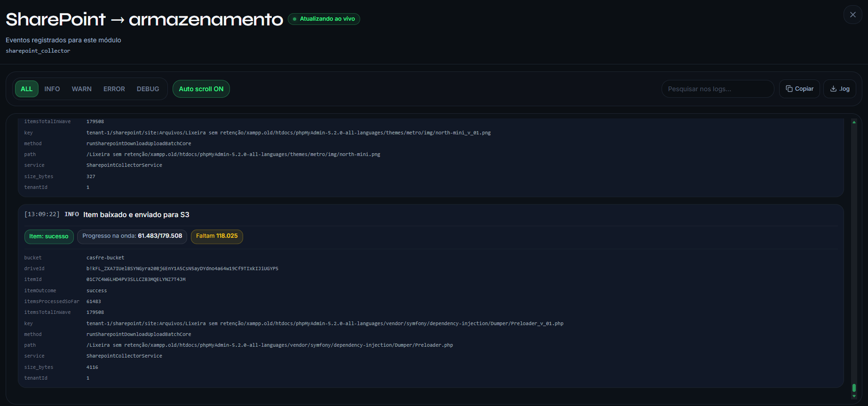
Task: Filter logs by WARN level
Action: [81, 89]
